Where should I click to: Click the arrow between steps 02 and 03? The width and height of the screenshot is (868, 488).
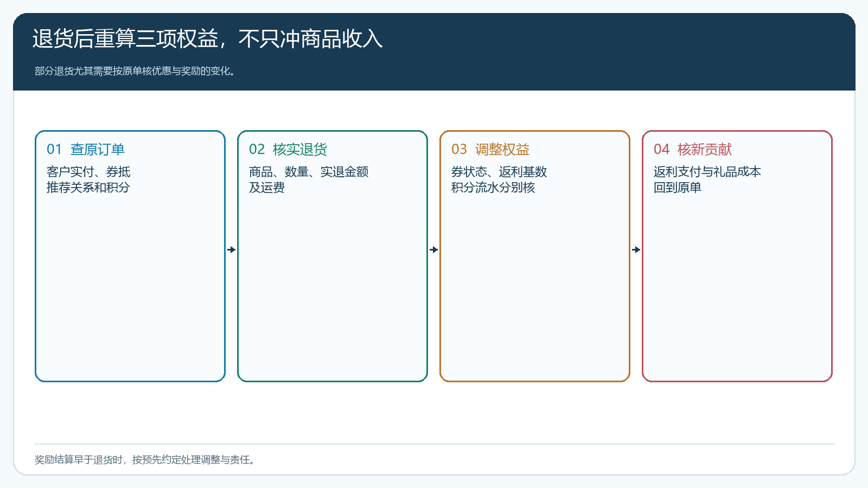pos(434,249)
